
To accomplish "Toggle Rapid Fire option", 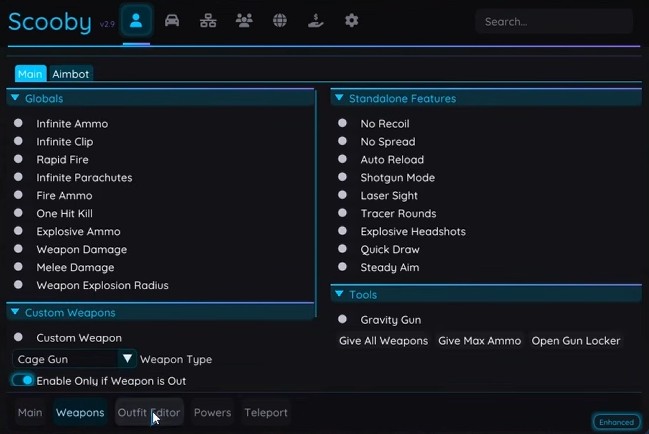I will 18,159.
